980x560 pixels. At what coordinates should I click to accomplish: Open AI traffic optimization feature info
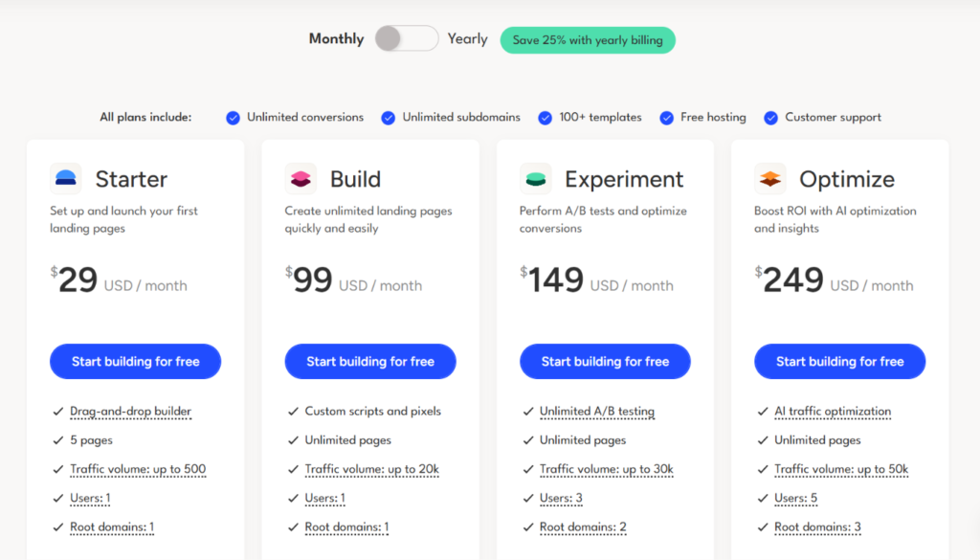pyautogui.click(x=833, y=412)
